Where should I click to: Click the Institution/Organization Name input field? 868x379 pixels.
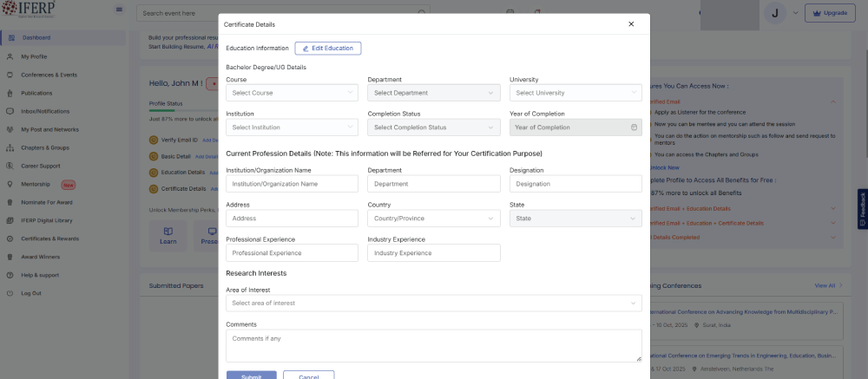click(x=292, y=184)
